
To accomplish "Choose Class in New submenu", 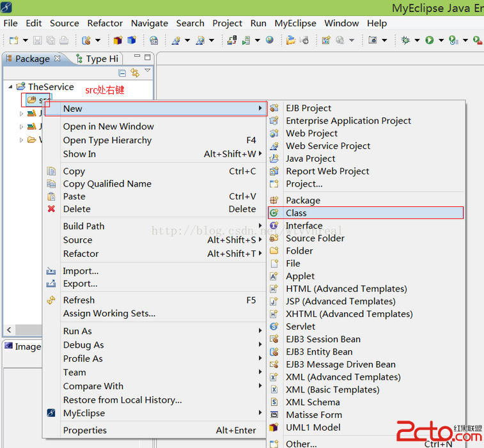I will [x=366, y=213].
